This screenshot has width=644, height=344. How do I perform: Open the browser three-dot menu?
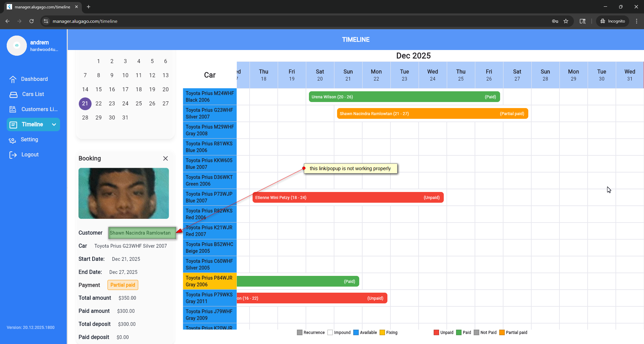click(637, 21)
